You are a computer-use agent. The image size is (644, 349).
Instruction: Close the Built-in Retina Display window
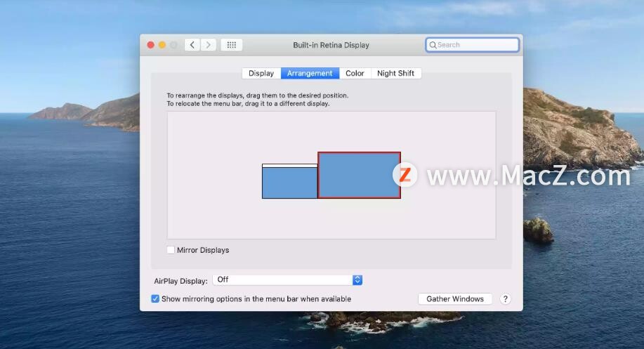(x=151, y=45)
